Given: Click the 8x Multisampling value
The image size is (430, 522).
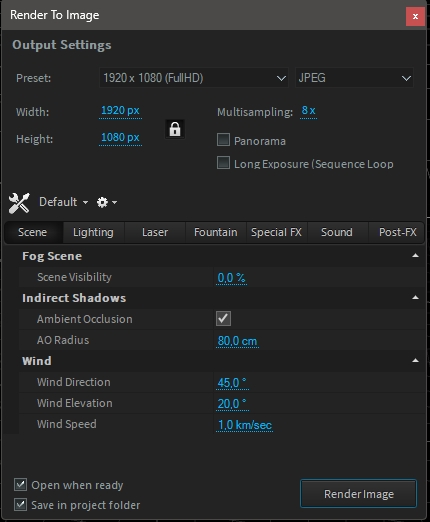Looking at the screenshot, I should pos(308,111).
